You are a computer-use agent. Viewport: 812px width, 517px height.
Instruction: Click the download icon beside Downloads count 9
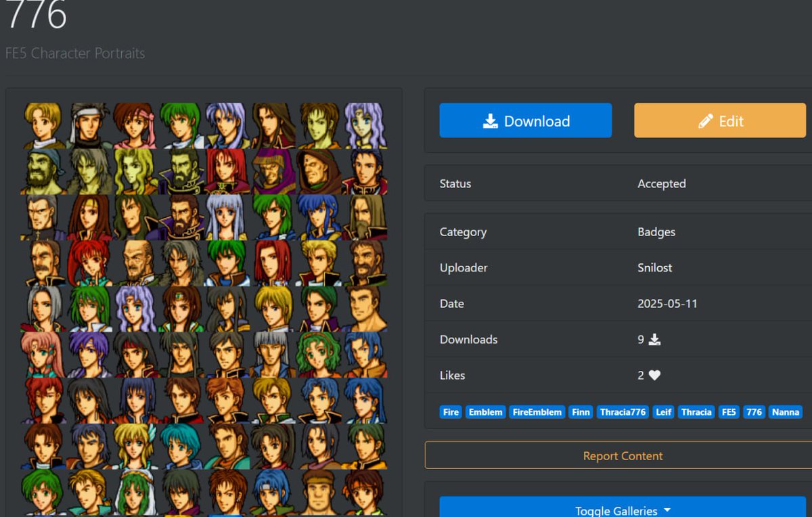click(654, 339)
